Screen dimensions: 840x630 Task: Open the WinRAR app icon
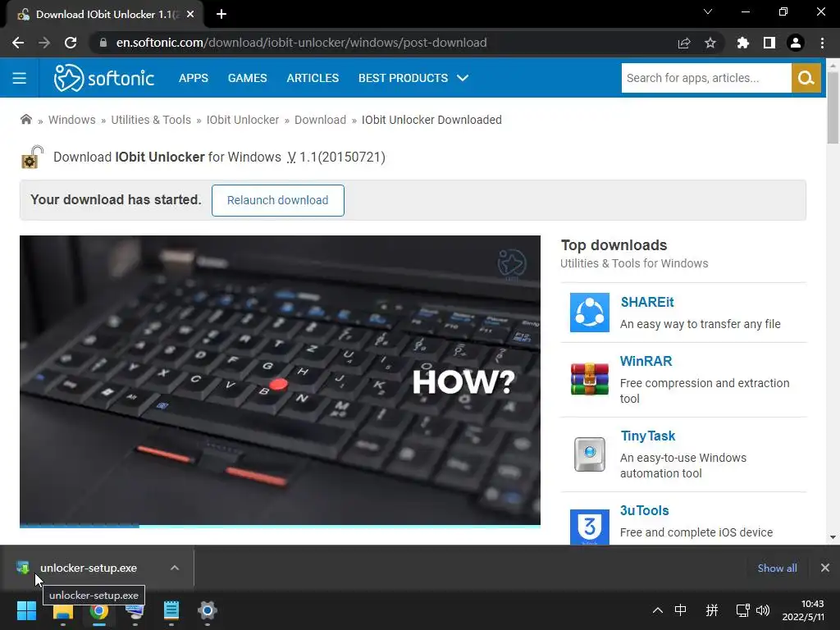point(589,379)
